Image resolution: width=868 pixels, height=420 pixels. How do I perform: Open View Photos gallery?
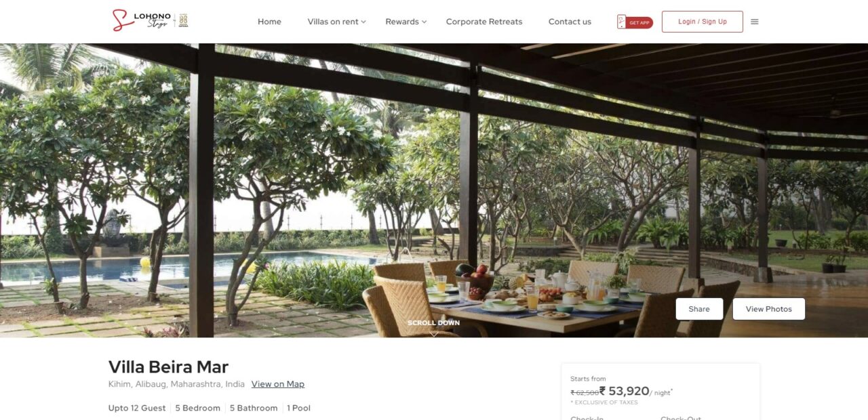(769, 309)
